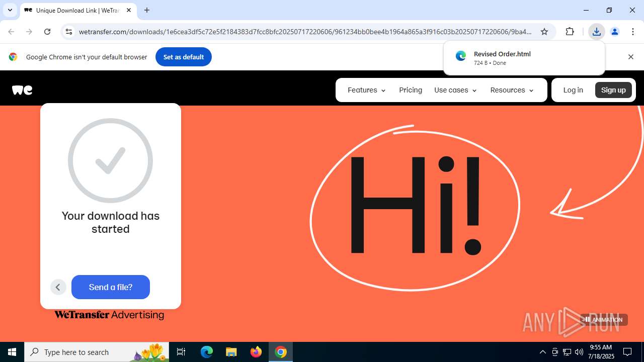This screenshot has width=644, height=362.
Task: Click the WeTransfer logo in the header
Action: (22, 90)
